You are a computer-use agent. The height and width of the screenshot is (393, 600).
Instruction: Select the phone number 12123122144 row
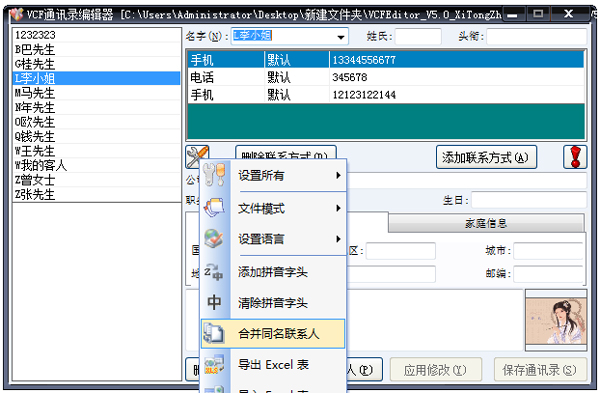pyautogui.click(x=386, y=95)
